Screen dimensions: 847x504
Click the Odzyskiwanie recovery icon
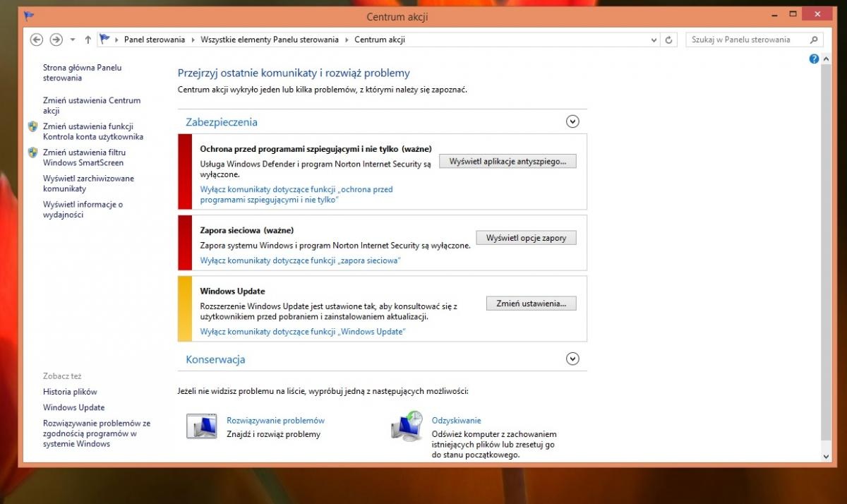407,426
